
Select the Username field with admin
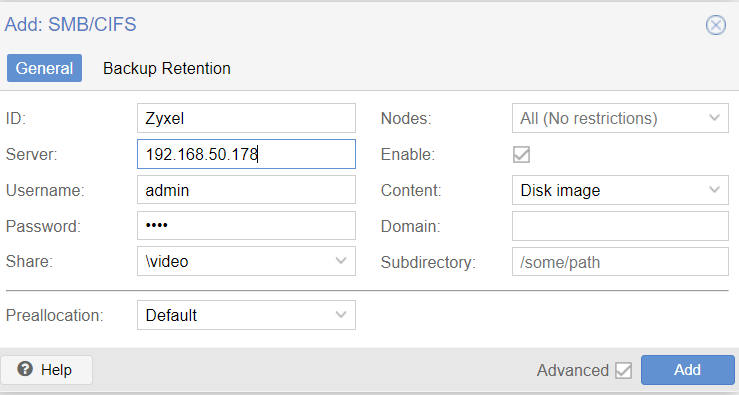point(246,190)
